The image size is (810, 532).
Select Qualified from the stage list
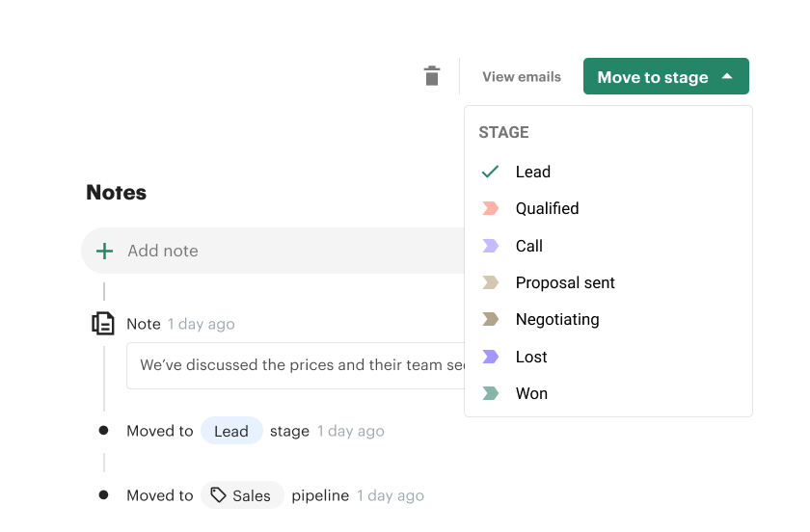608,208
